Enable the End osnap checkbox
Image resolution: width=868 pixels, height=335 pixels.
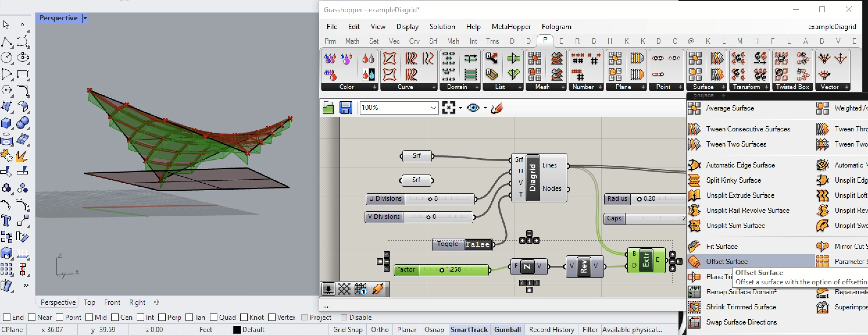pos(7,317)
